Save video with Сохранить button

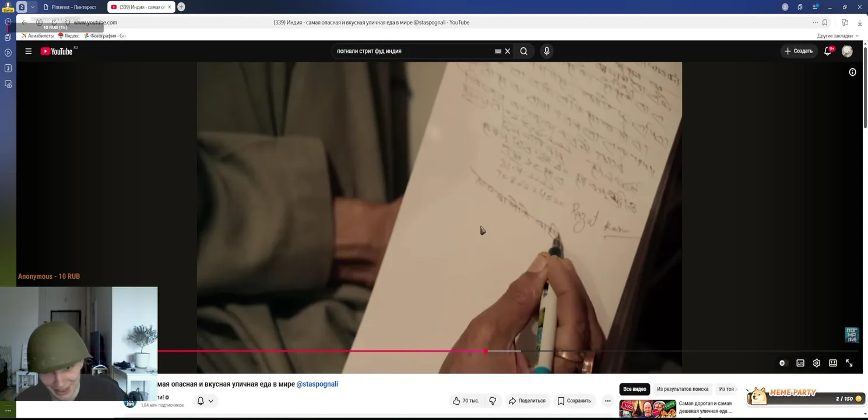(x=574, y=401)
